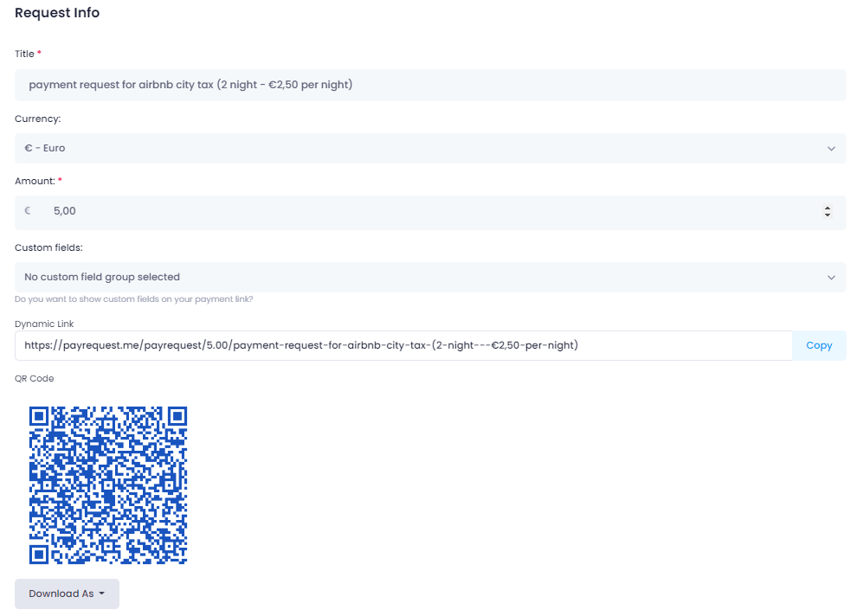Click the Request Info heading

(57, 13)
